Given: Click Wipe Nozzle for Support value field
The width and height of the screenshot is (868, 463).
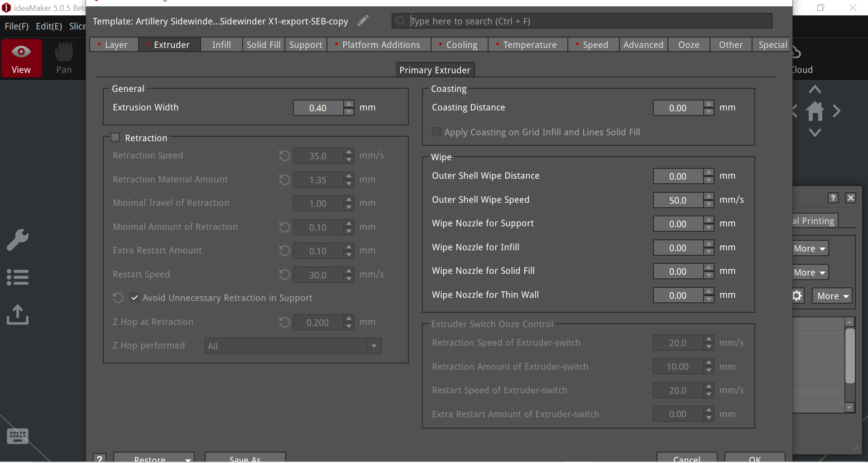Looking at the screenshot, I should (x=678, y=224).
